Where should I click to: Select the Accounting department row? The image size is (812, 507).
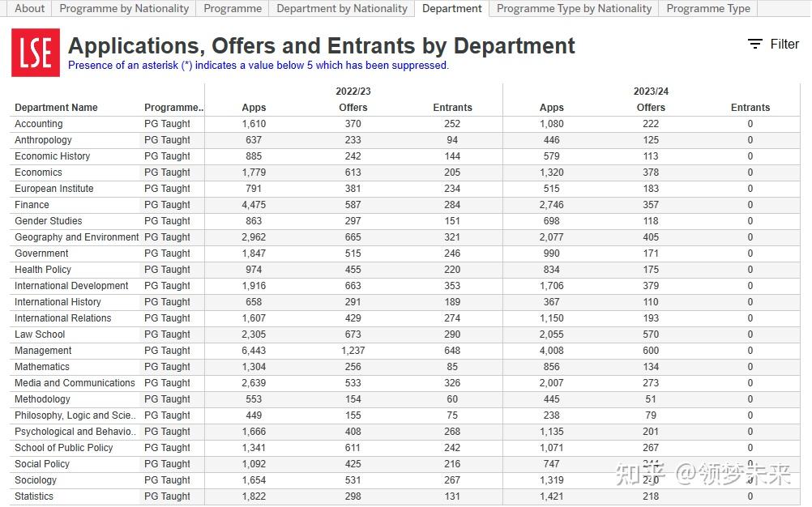click(39, 124)
